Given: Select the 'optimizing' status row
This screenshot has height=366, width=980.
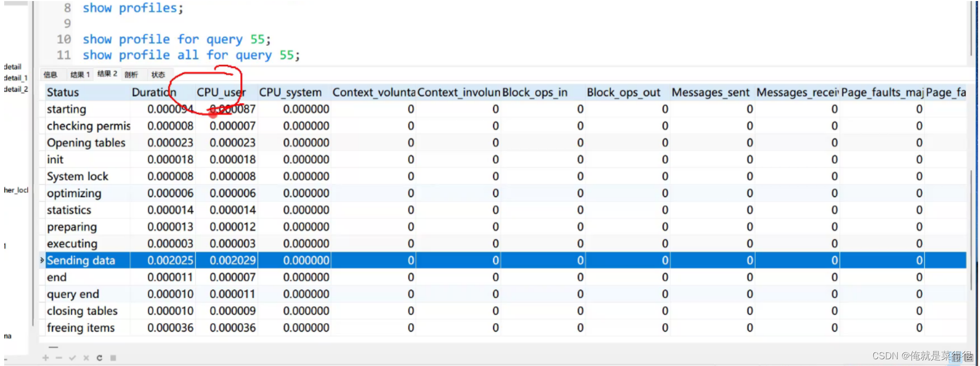Looking at the screenshot, I should pos(505,193).
